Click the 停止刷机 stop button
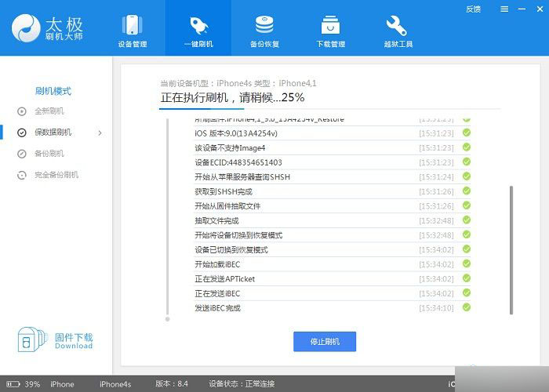 (x=325, y=342)
